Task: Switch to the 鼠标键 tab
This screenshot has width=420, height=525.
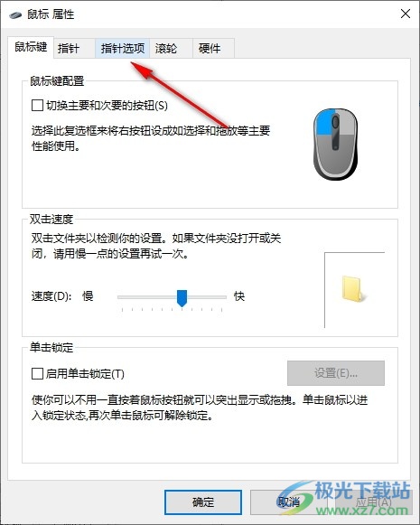Action: (31, 47)
